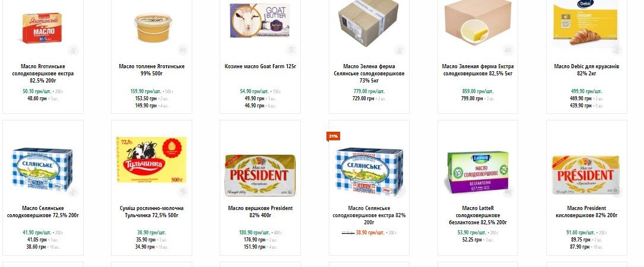Open Суміш рослинно-молочна Тульчинка 72,5% 500г link
This screenshot has height=267, width=644.
click(151, 212)
